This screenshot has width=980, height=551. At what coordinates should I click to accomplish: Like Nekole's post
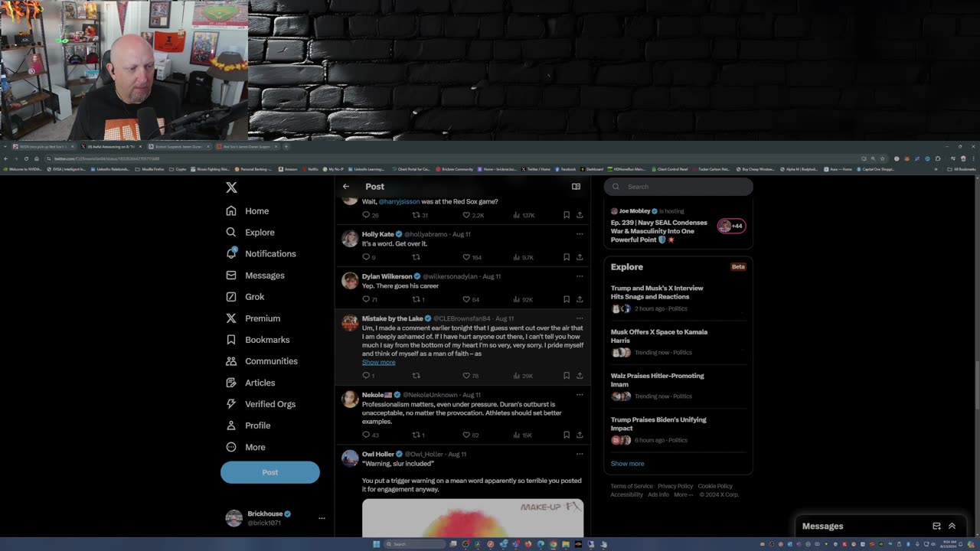465,435
